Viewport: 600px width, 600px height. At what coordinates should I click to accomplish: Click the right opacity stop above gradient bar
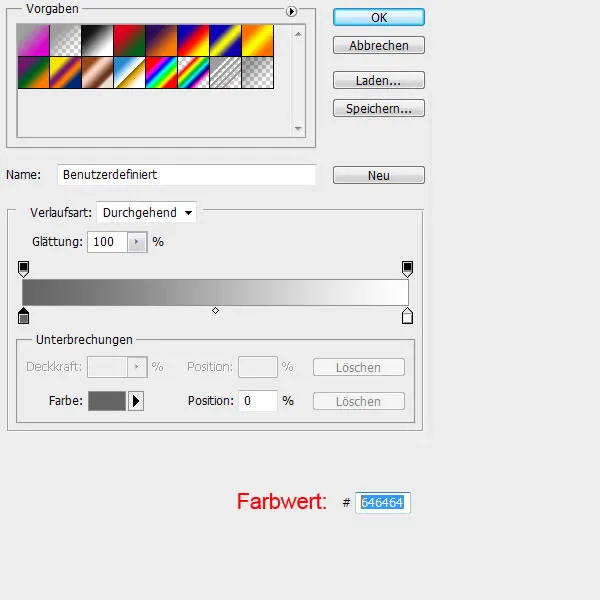407,268
